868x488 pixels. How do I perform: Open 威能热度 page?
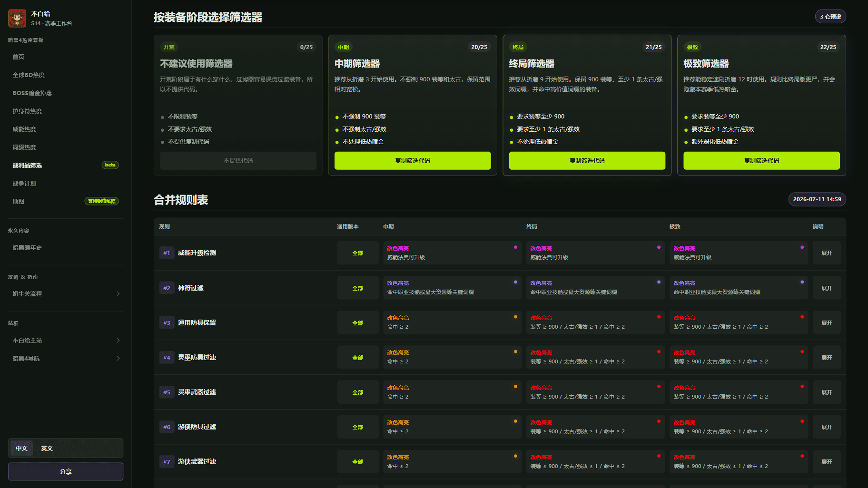click(66, 129)
